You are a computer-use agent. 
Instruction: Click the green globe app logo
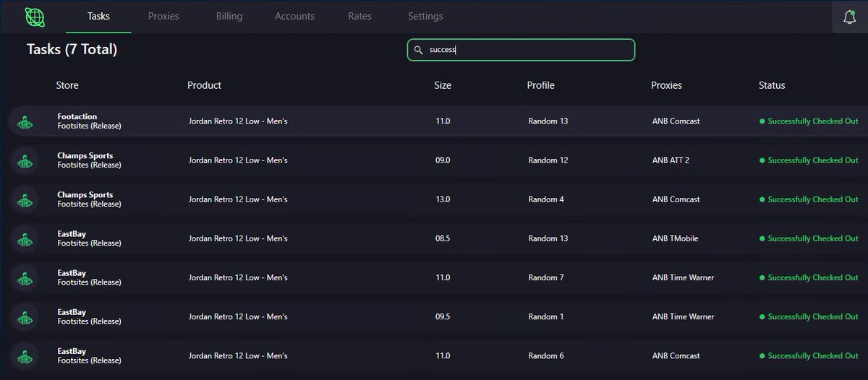(33, 16)
